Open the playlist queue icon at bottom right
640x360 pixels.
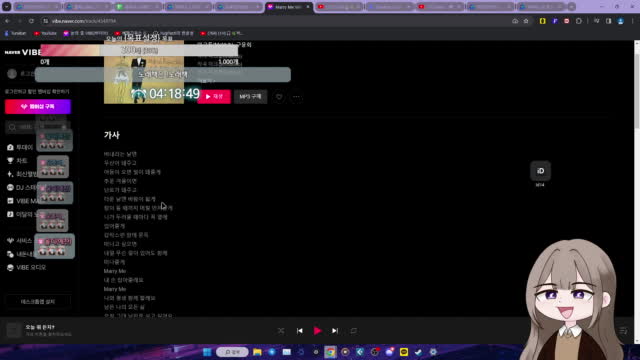pos(623,331)
